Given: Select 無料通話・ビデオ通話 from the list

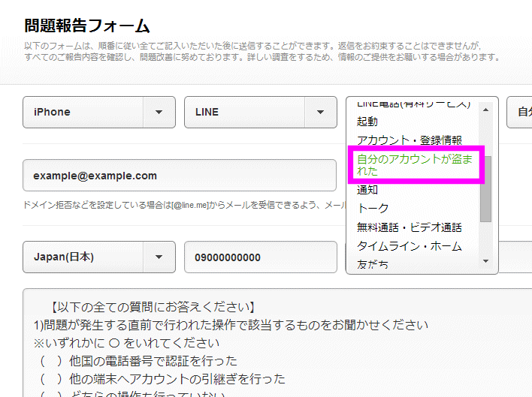Looking at the screenshot, I should tap(410, 227).
